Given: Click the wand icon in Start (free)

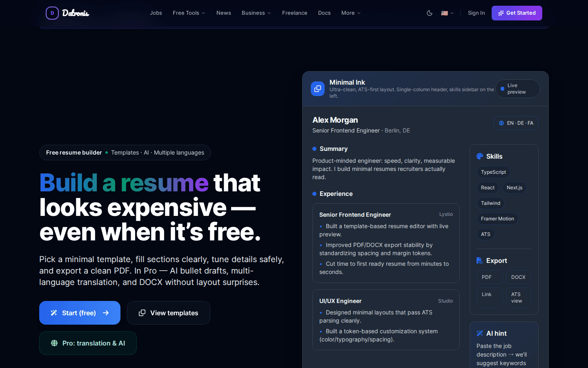Looking at the screenshot, I should coord(54,313).
